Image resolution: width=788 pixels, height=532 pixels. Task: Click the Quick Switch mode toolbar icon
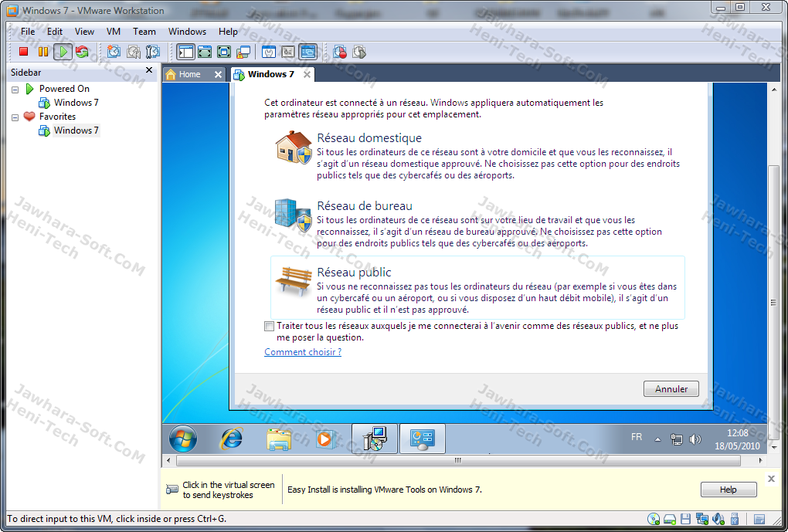pyautogui.click(x=205, y=51)
